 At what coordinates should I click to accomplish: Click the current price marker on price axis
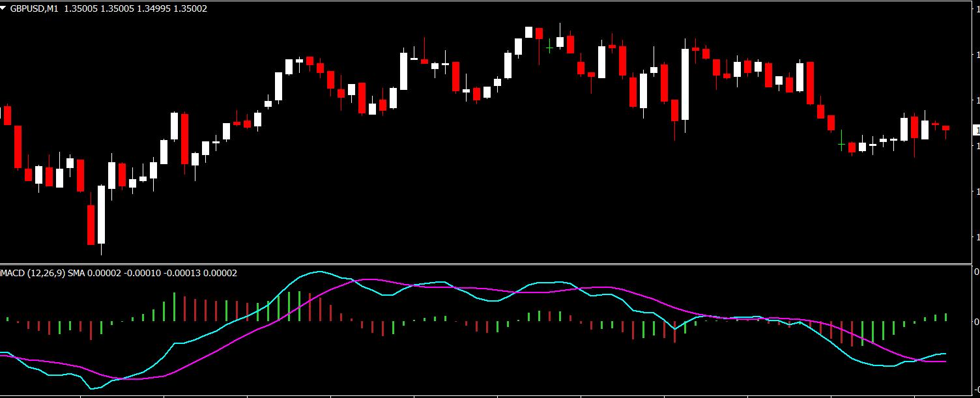tap(976, 131)
